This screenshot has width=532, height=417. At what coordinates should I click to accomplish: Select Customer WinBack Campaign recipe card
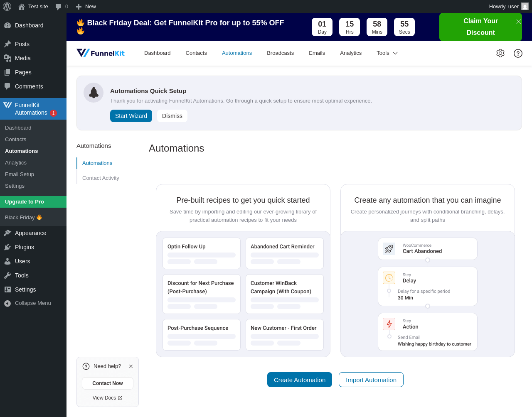pyautogui.click(x=285, y=294)
